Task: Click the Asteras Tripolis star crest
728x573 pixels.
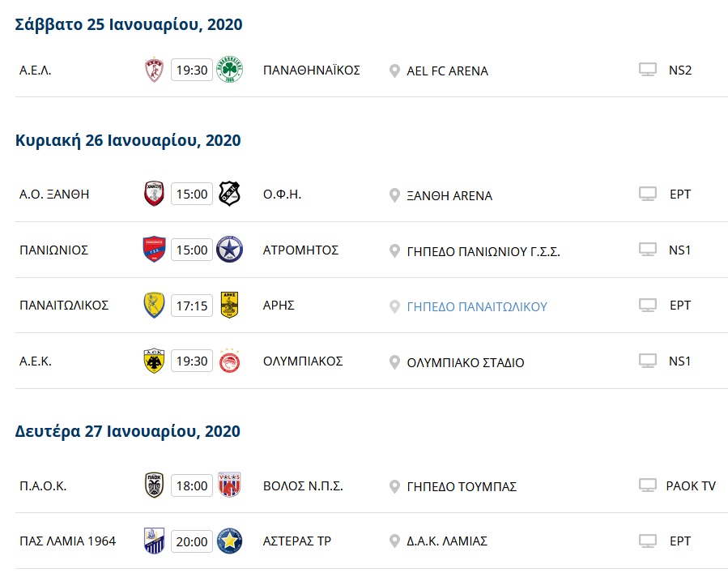Action: point(230,541)
